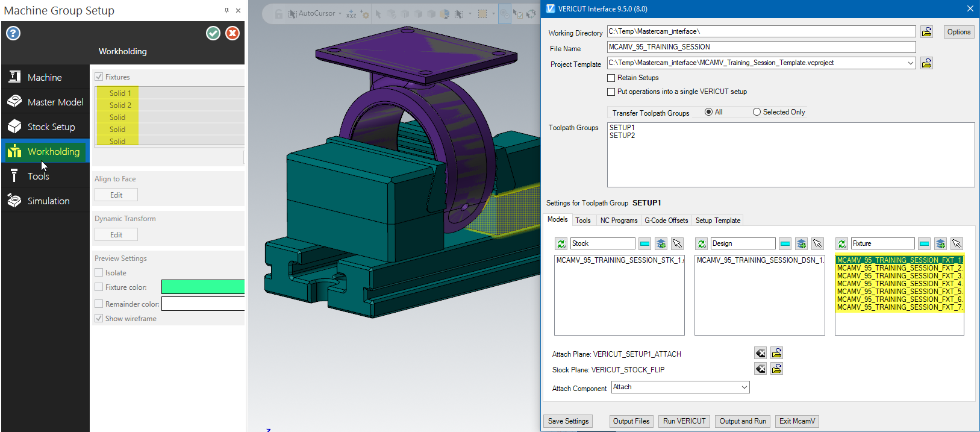Refresh the Design model list
Image resolution: width=980 pixels, height=432 pixels.
tap(702, 243)
